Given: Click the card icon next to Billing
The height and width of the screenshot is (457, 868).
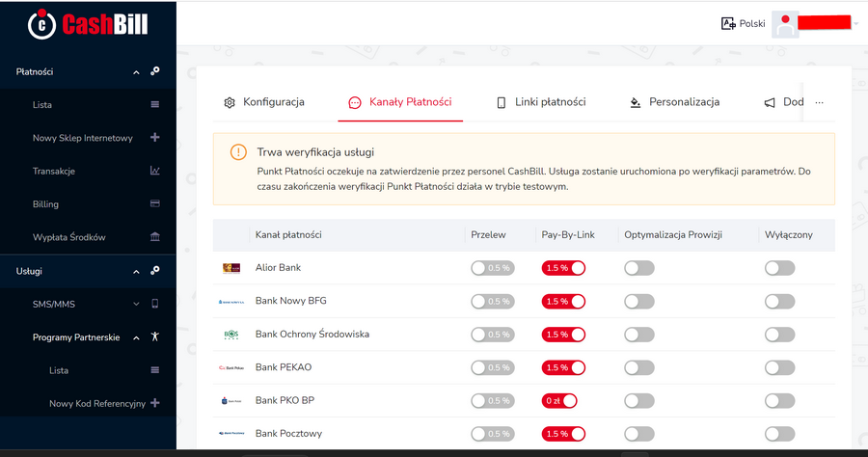Looking at the screenshot, I should coord(155,203).
